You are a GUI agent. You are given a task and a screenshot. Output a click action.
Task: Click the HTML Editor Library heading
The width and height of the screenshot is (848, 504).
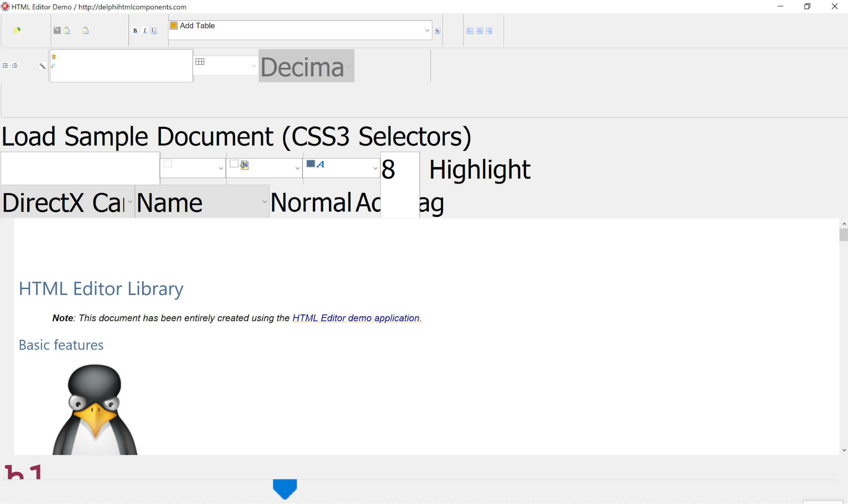[x=101, y=289]
